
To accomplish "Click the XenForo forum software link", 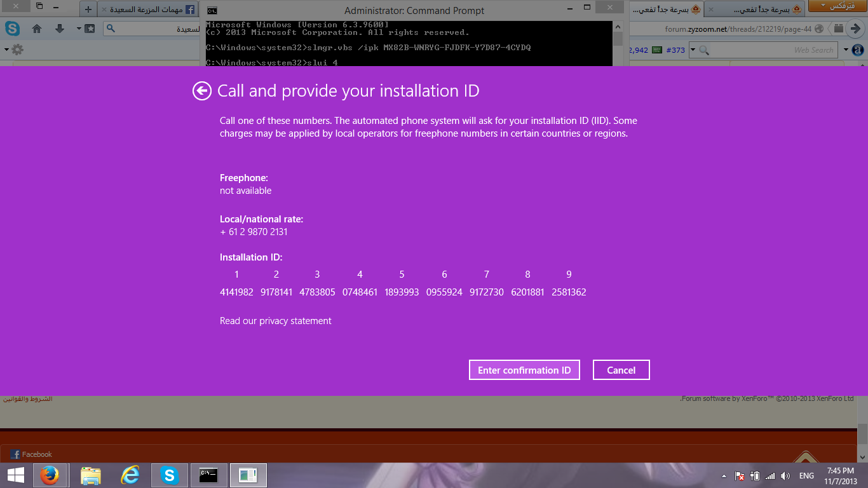I will click(x=768, y=399).
